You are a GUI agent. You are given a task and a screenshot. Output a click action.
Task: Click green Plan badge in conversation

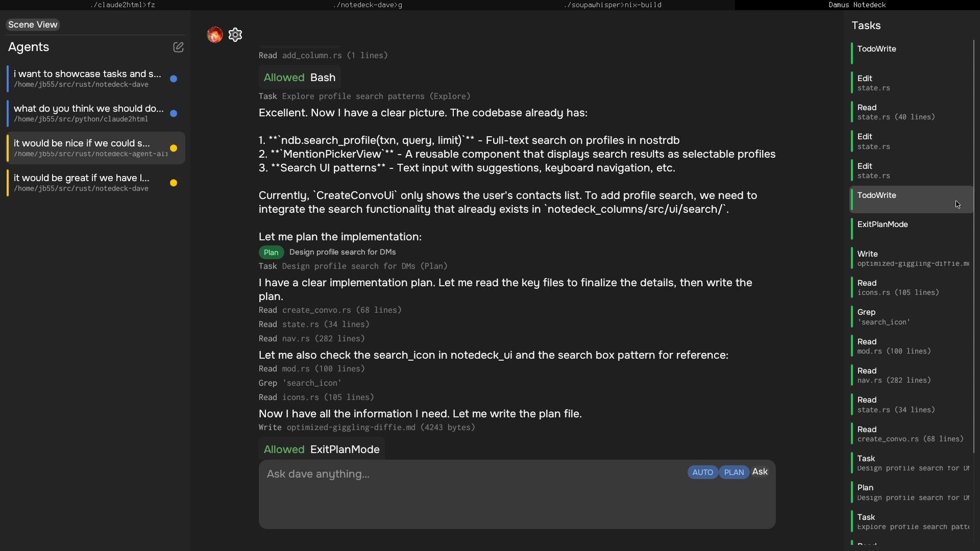[x=271, y=252]
